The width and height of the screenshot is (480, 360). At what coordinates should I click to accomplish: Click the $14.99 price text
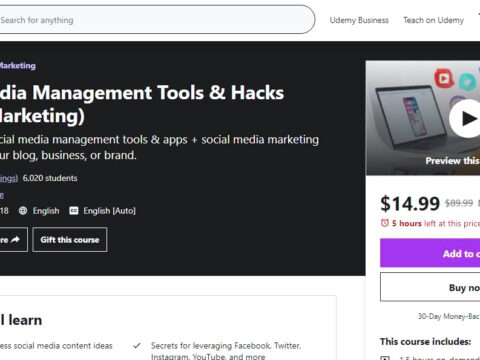click(410, 204)
